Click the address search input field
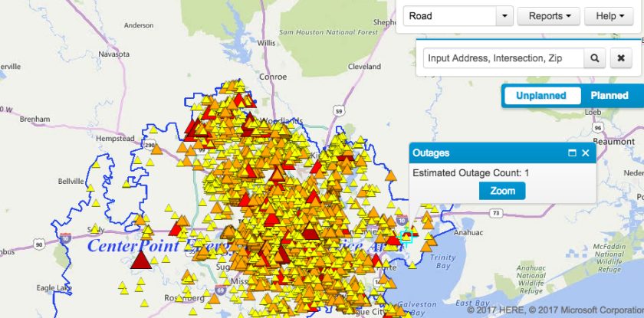Viewport: 644px width, 318px height. (x=504, y=58)
